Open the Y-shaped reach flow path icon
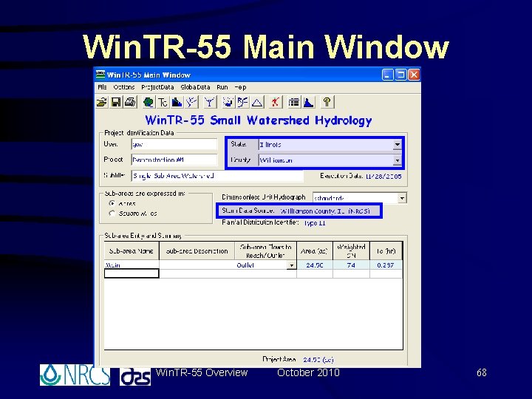This screenshot has width=532, height=399. pyautogui.click(x=209, y=102)
